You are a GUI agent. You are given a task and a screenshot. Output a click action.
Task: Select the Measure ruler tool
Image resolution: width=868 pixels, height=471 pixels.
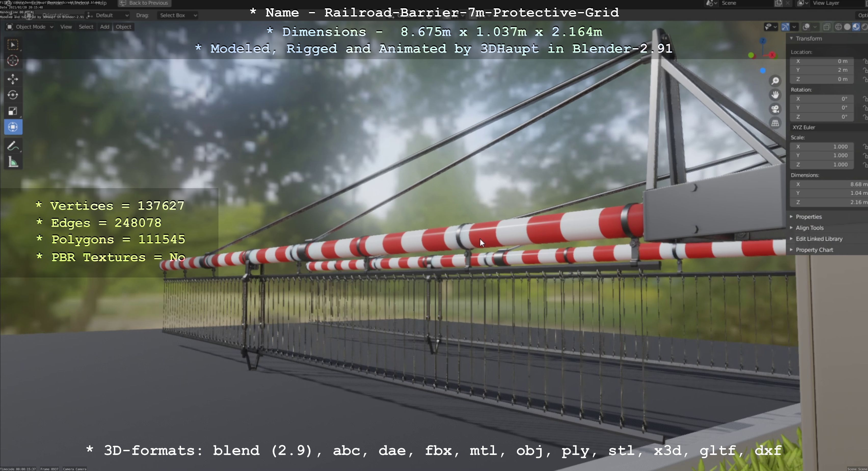tap(13, 162)
